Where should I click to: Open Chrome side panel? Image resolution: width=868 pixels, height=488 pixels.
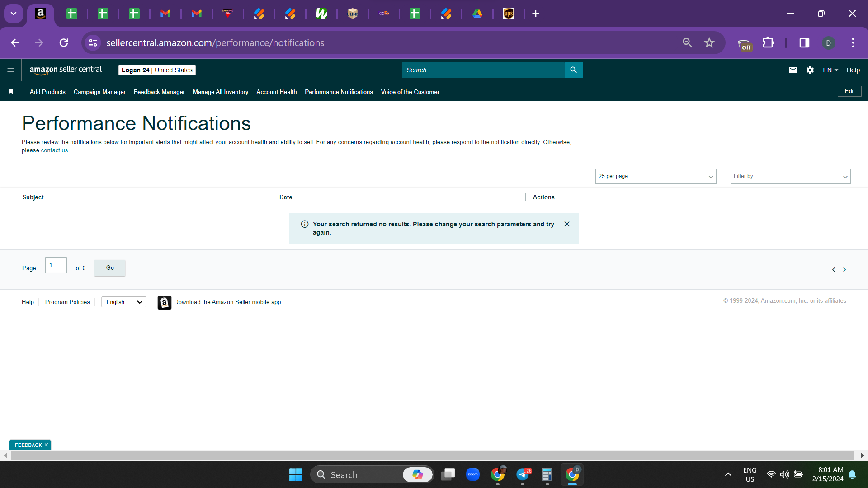[804, 43]
